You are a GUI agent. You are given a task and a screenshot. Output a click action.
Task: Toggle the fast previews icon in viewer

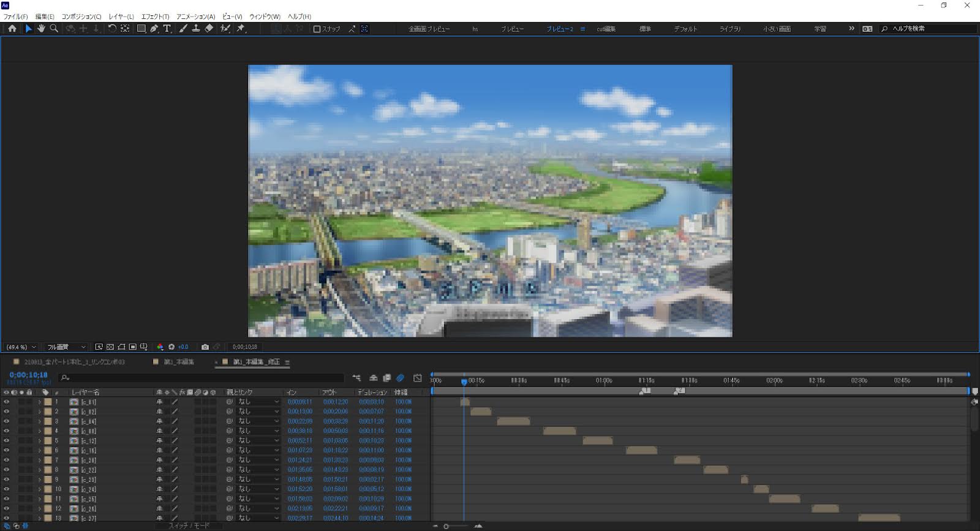coord(99,347)
